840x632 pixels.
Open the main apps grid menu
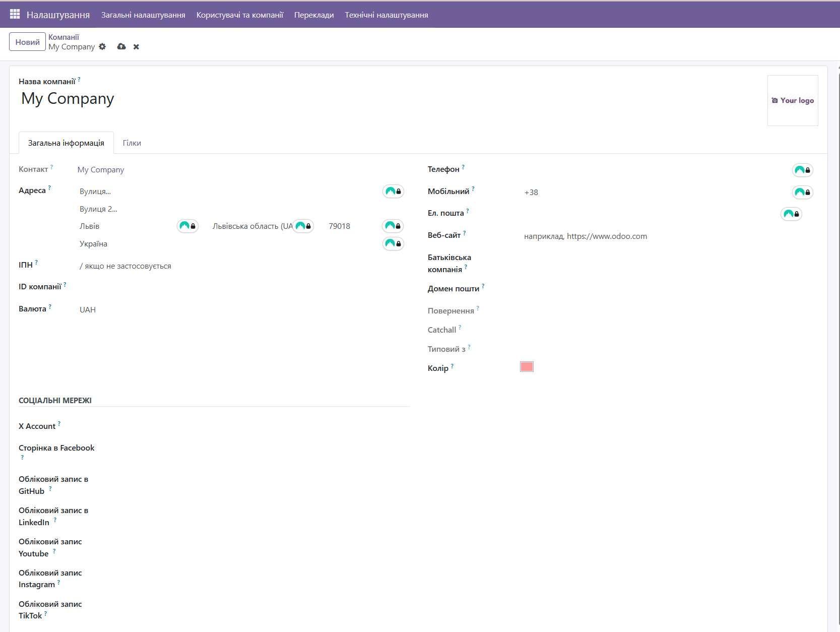click(x=15, y=15)
